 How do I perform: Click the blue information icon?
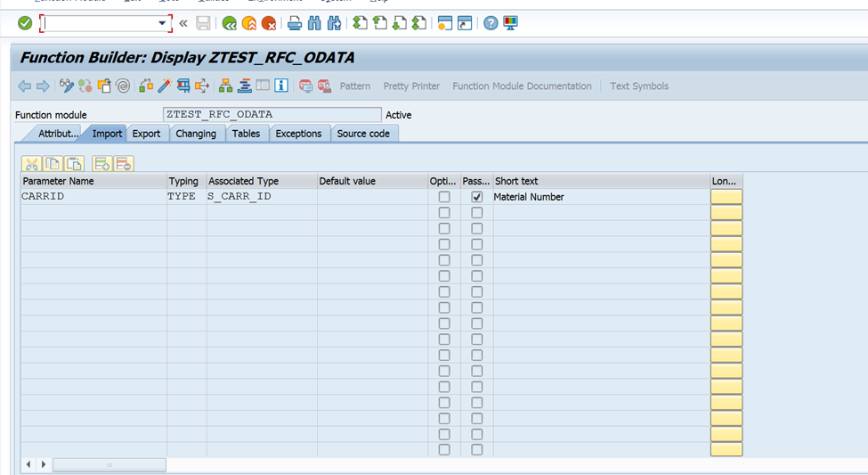tap(281, 86)
